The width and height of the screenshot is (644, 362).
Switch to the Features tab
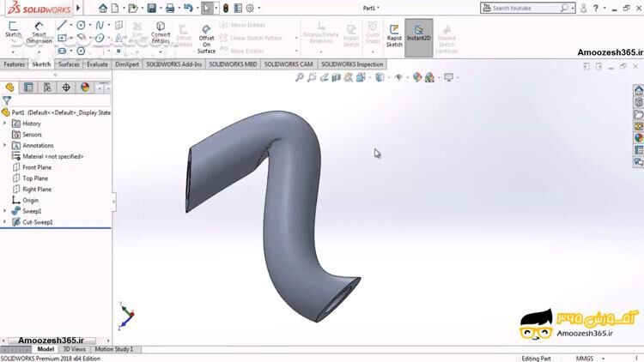[x=15, y=64]
